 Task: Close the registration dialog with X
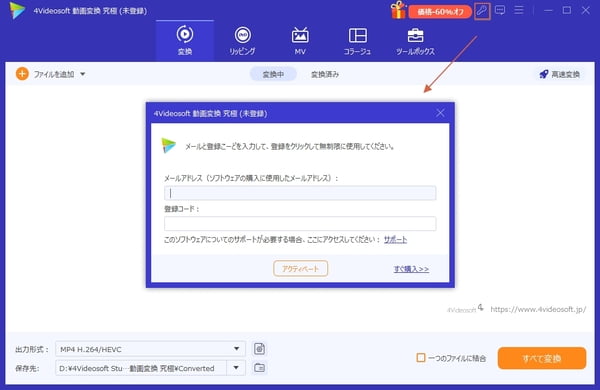pos(440,113)
